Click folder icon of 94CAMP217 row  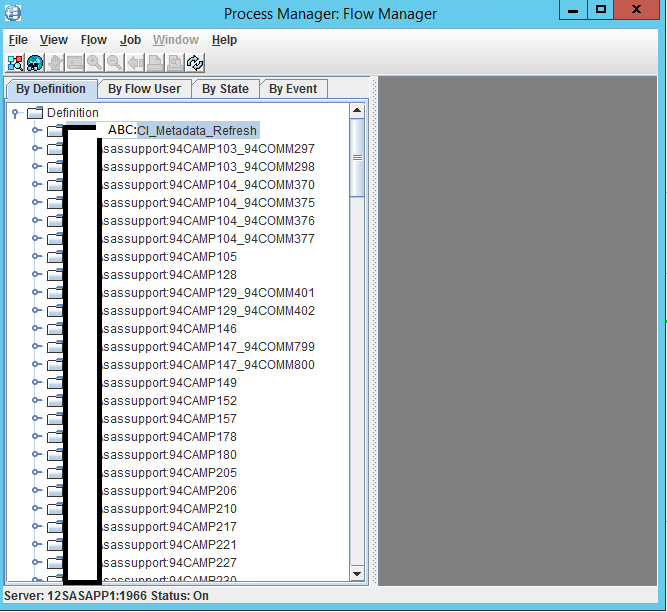point(54,527)
